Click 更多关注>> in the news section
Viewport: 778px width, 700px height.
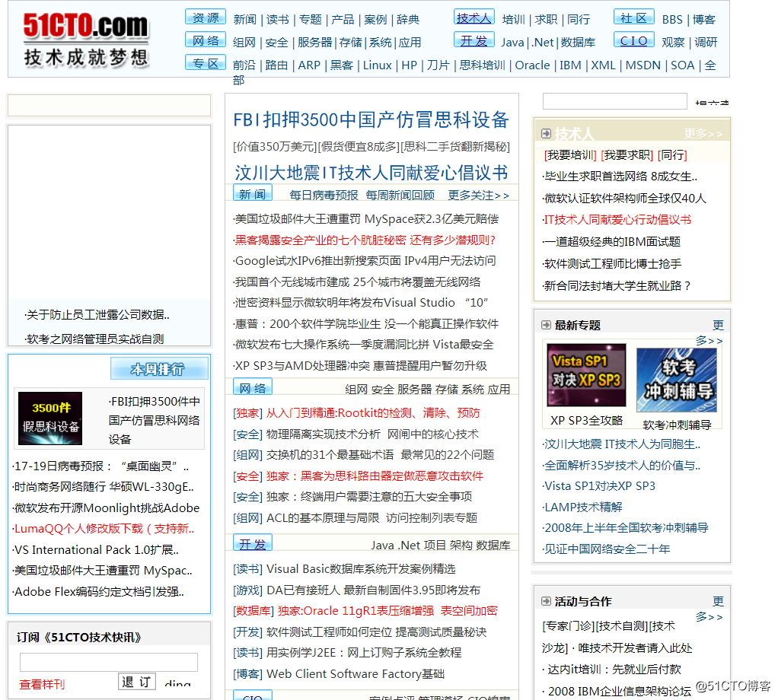click(x=478, y=196)
